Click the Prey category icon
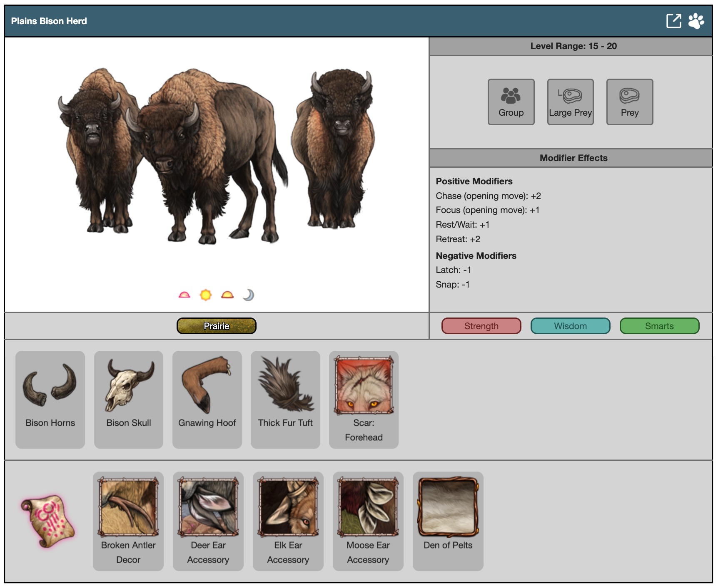Screen dimensions: 718x588 click(629, 102)
